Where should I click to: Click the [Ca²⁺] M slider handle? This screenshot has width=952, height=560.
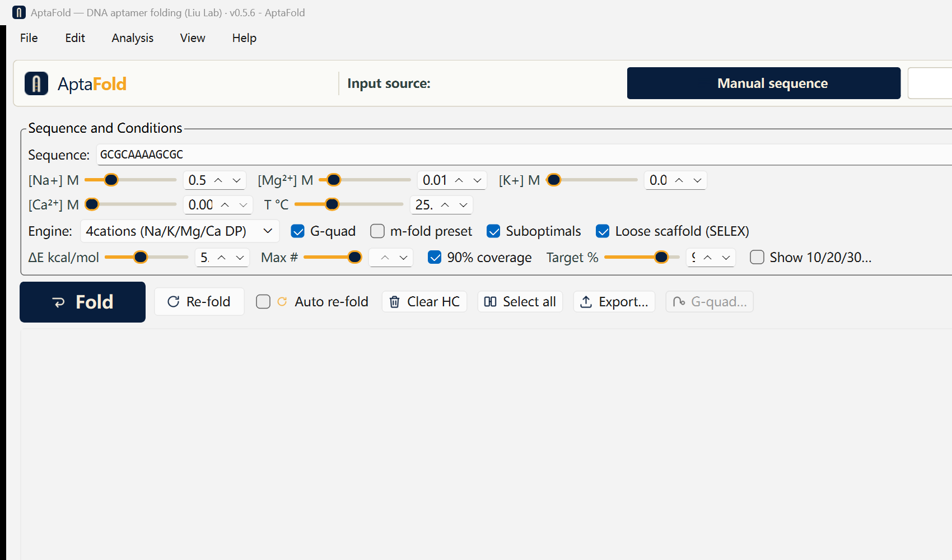pyautogui.click(x=92, y=204)
